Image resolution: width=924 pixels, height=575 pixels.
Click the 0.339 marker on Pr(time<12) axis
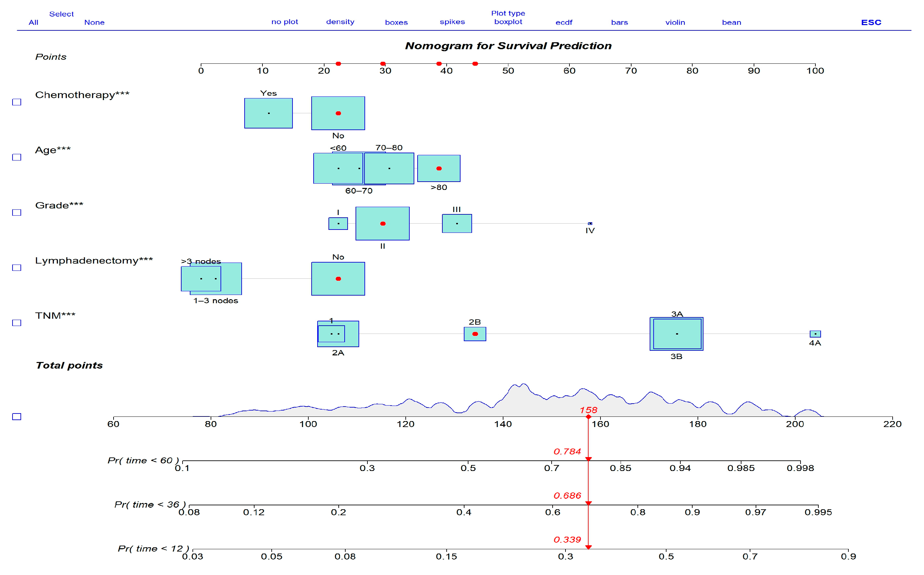point(588,547)
